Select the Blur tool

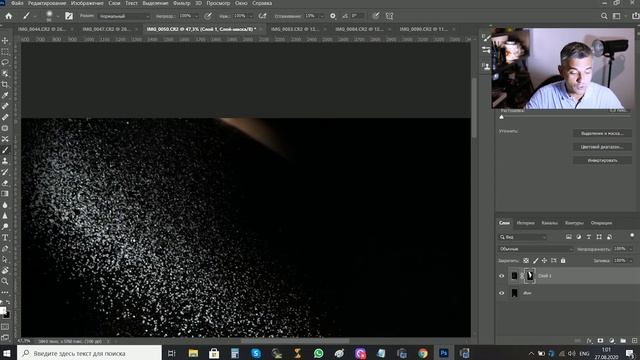coord(5,205)
